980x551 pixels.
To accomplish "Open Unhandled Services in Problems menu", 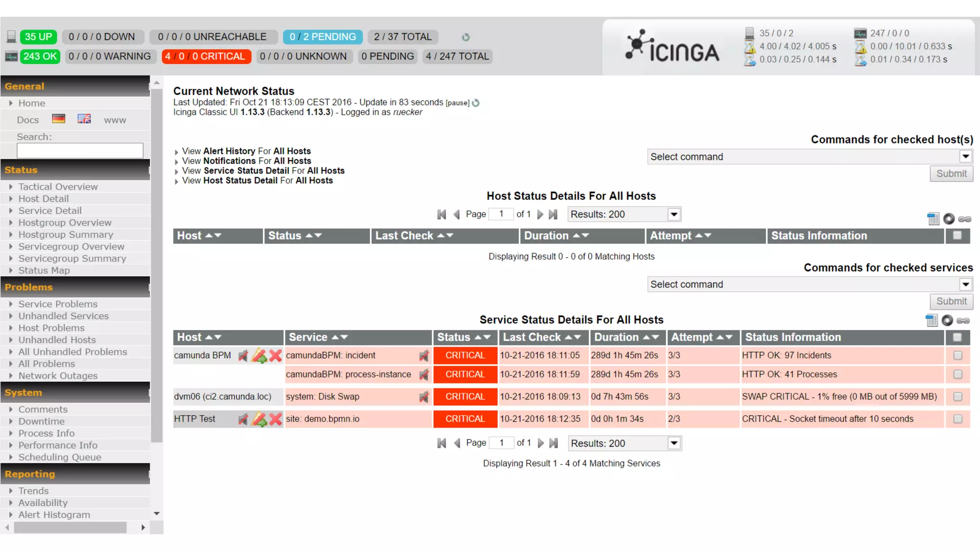I will (x=63, y=316).
